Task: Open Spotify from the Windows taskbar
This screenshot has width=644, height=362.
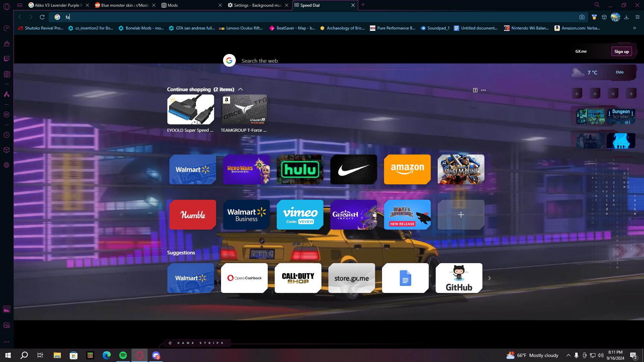Action: click(x=123, y=355)
